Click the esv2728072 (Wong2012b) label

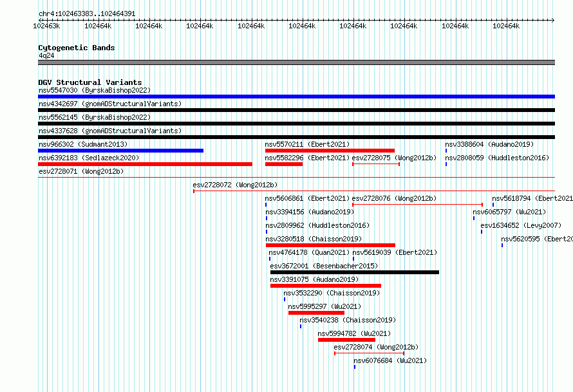(x=235, y=185)
